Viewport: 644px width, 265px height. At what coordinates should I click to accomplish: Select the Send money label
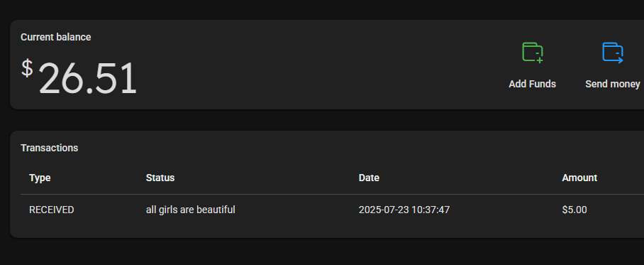[612, 84]
